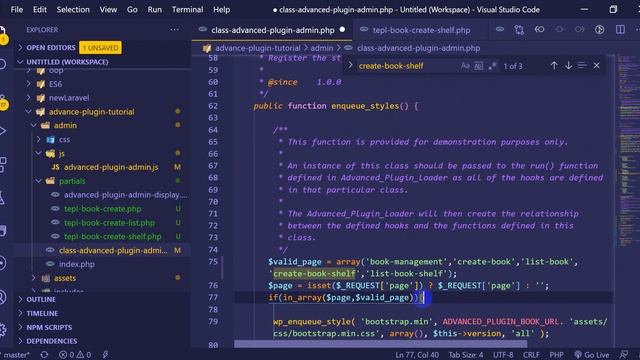
Task: Open the Run and Debug view
Action: 2,131
